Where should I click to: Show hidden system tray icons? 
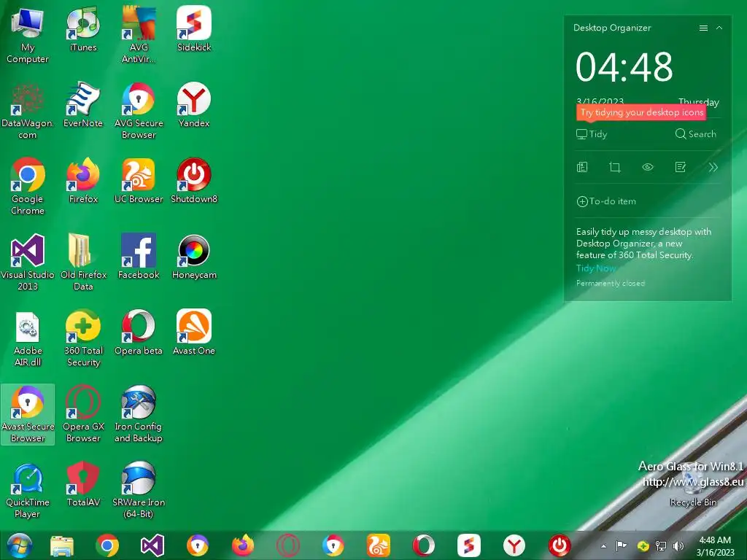point(603,546)
